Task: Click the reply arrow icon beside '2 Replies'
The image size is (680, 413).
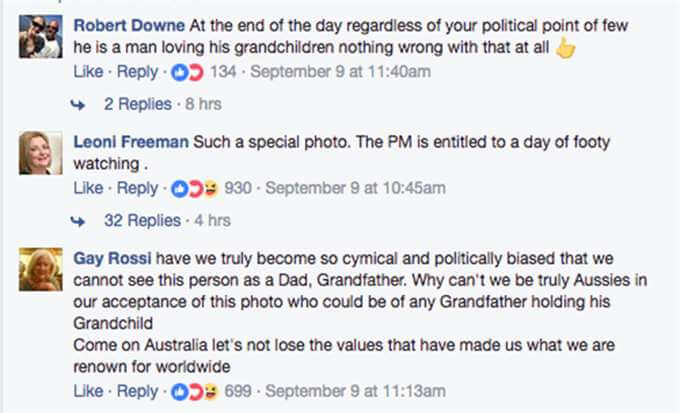Action: click(78, 104)
